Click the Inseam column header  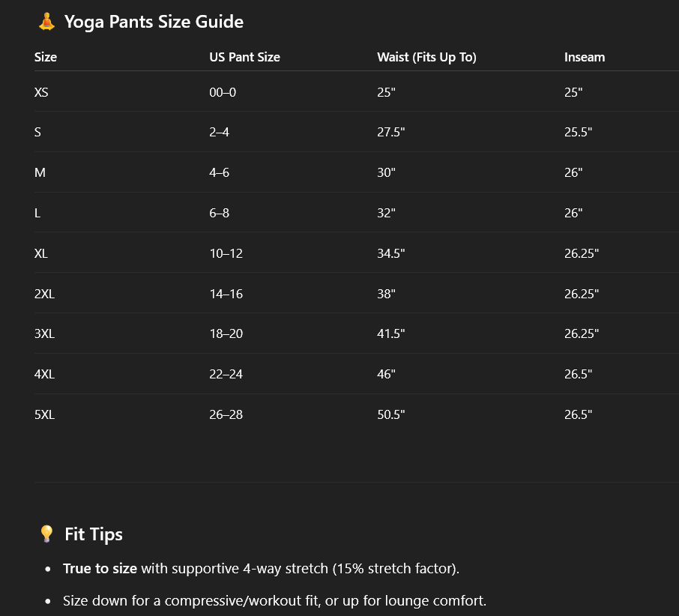coord(585,57)
